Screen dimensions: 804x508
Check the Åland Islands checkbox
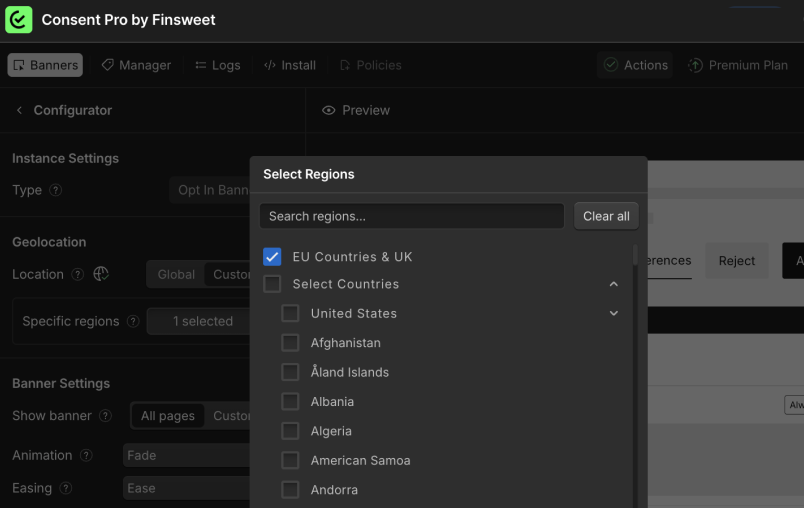click(x=290, y=372)
